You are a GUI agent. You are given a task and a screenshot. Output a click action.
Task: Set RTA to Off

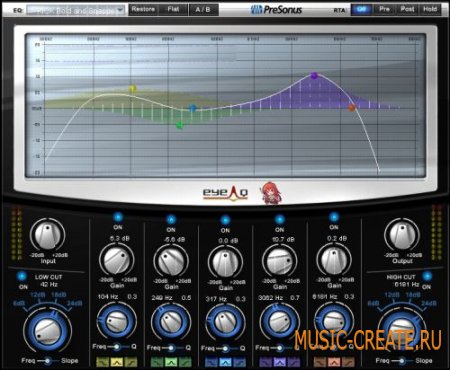tap(362, 9)
